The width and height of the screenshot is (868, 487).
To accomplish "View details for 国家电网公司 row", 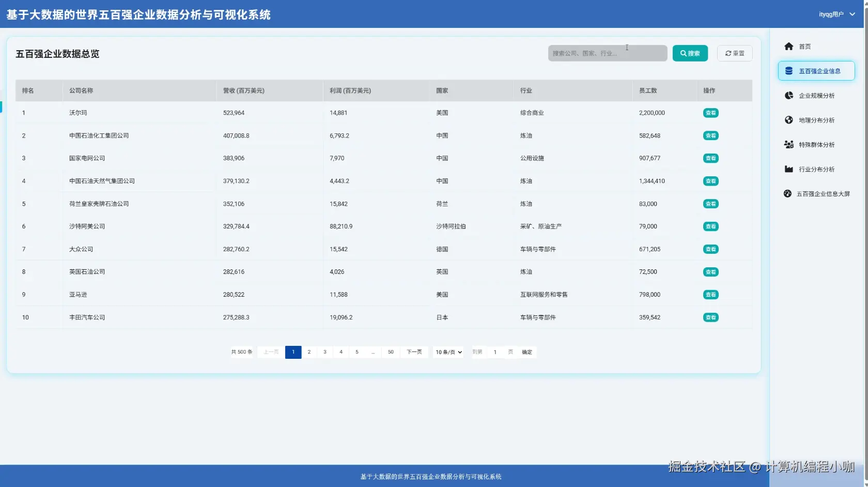I will click(711, 158).
